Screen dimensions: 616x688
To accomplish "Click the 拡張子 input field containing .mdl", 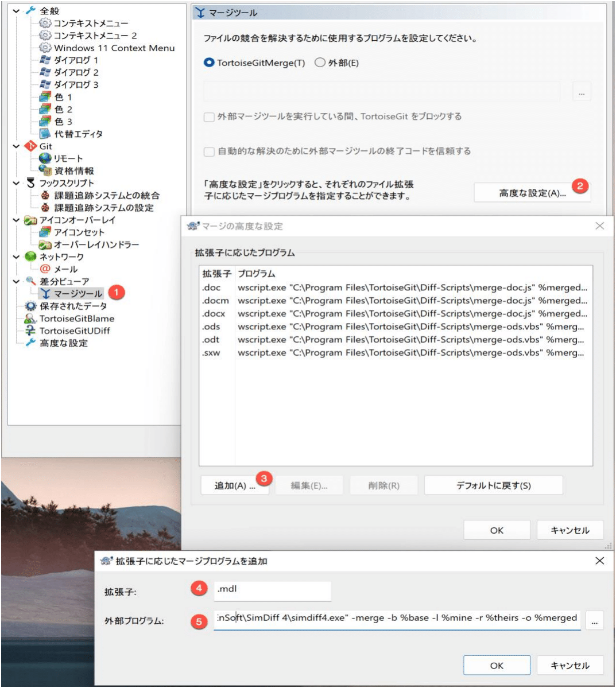I will coord(272,590).
